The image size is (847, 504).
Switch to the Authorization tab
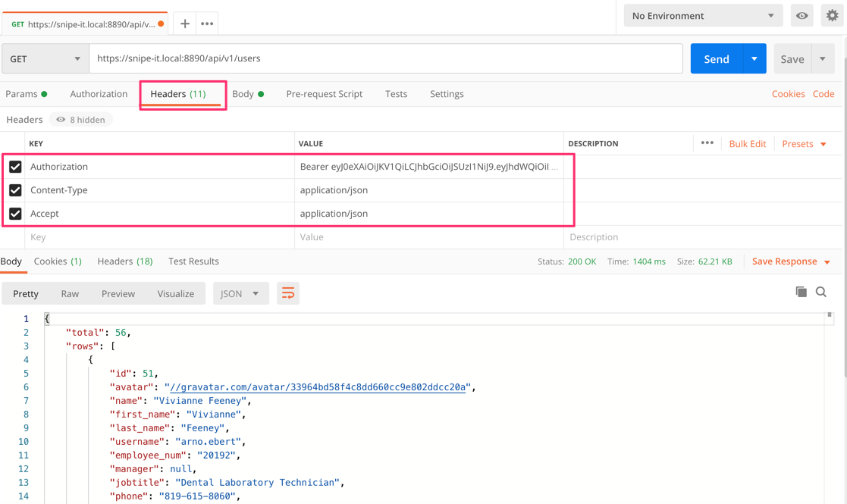99,94
